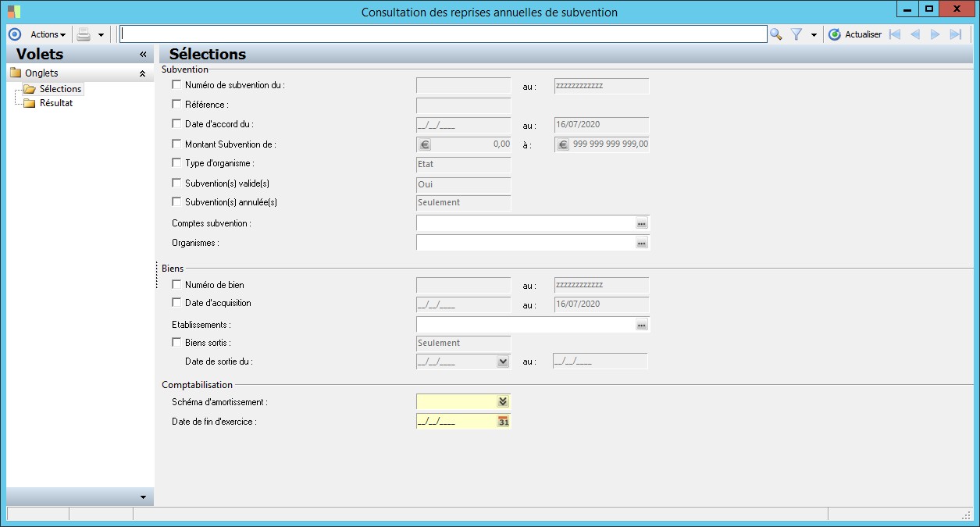980x527 pixels.
Task: Open the Schéma d'amortissement dropdown
Action: click(503, 401)
